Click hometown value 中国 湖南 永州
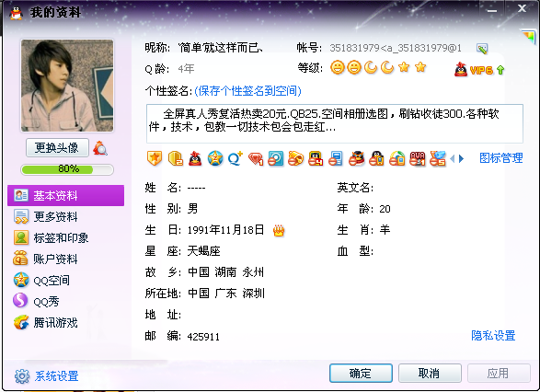Screen dimensions: 540x392 tap(226, 272)
